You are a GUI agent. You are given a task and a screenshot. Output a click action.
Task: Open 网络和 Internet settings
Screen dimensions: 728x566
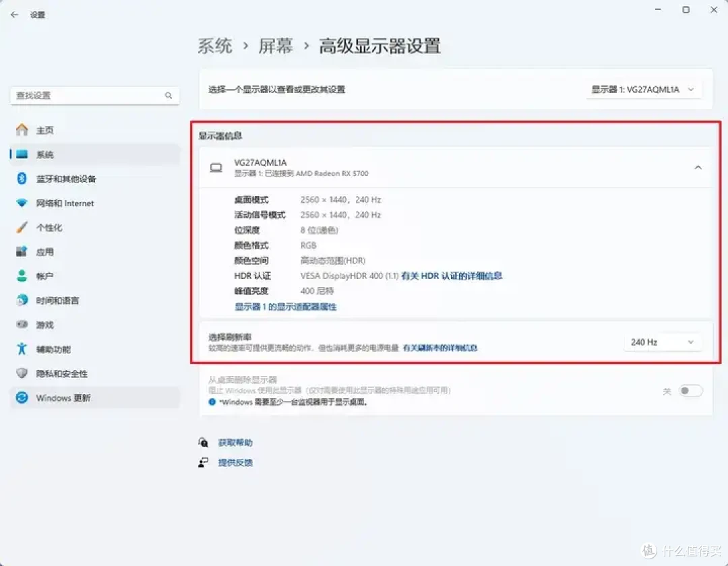pos(95,203)
